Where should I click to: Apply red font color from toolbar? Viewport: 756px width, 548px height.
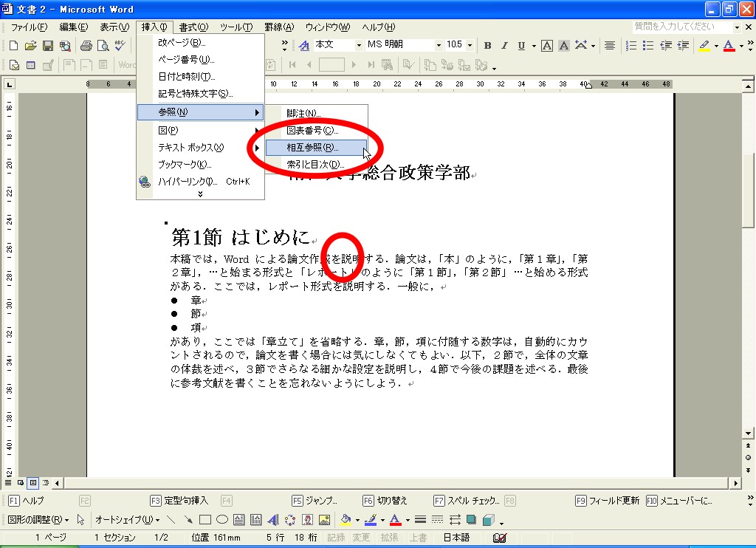[729, 45]
